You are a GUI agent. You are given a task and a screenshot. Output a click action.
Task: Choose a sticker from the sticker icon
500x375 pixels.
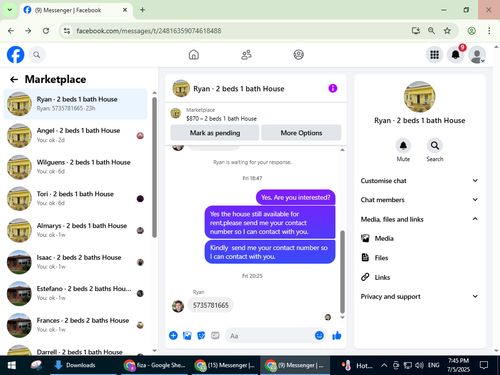pyautogui.click(x=201, y=335)
